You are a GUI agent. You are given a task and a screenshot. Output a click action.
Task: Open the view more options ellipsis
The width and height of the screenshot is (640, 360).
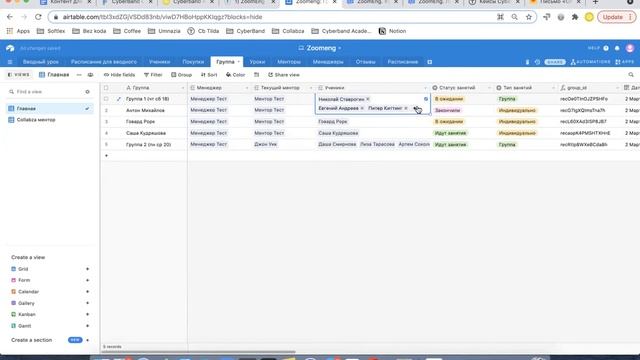coord(79,75)
